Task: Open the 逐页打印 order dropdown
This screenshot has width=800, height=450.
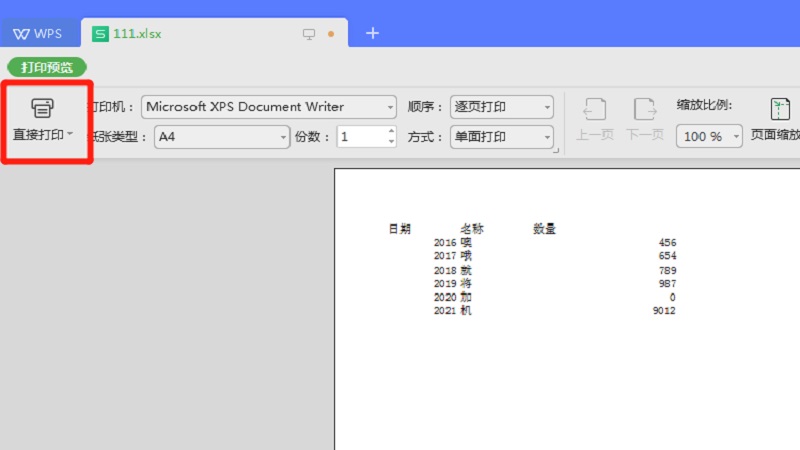Action: 546,107
